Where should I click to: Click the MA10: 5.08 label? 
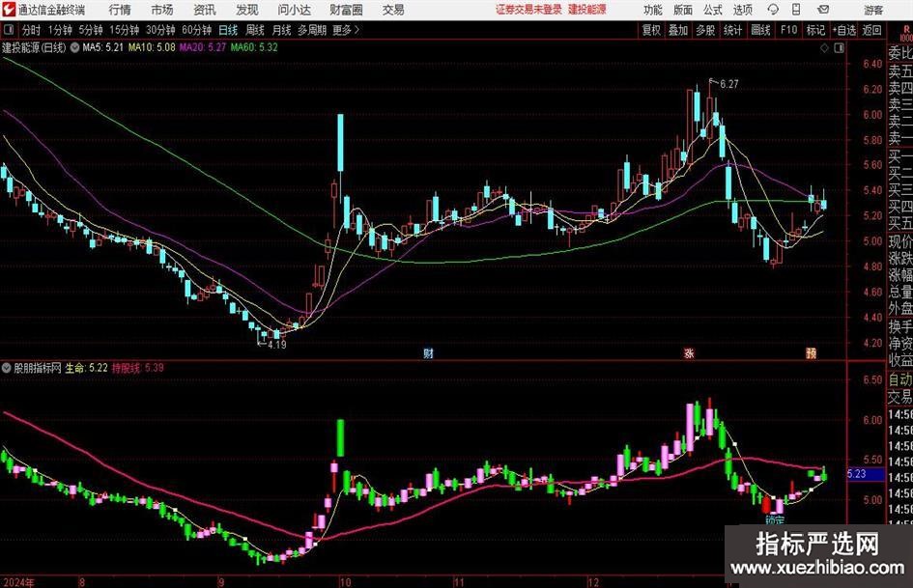[152, 47]
